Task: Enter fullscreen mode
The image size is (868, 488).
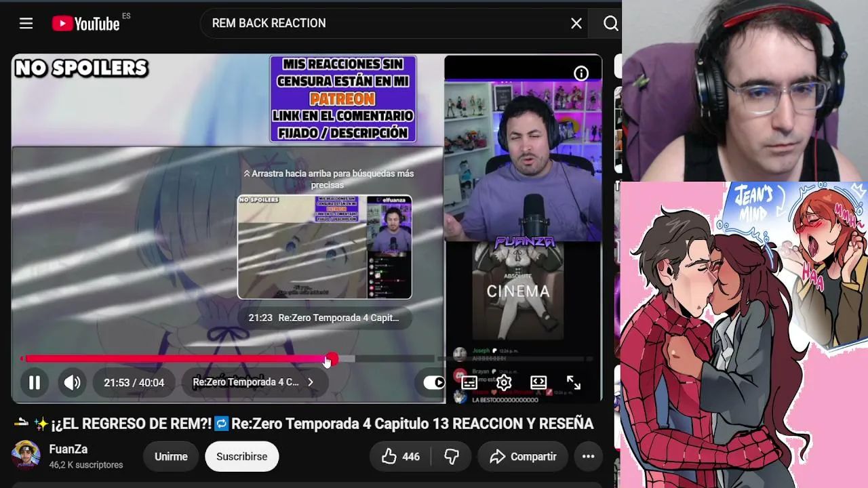Action: (574, 383)
